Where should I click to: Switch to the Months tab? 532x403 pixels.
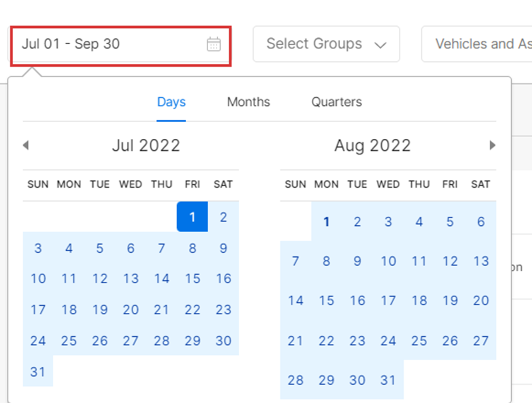point(248,102)
